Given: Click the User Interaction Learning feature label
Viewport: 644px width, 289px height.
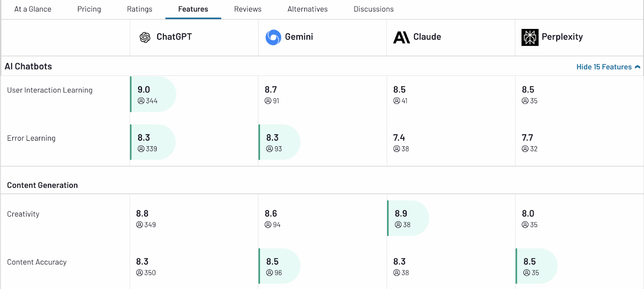Looking at the screenshot, I should [50, 90].
